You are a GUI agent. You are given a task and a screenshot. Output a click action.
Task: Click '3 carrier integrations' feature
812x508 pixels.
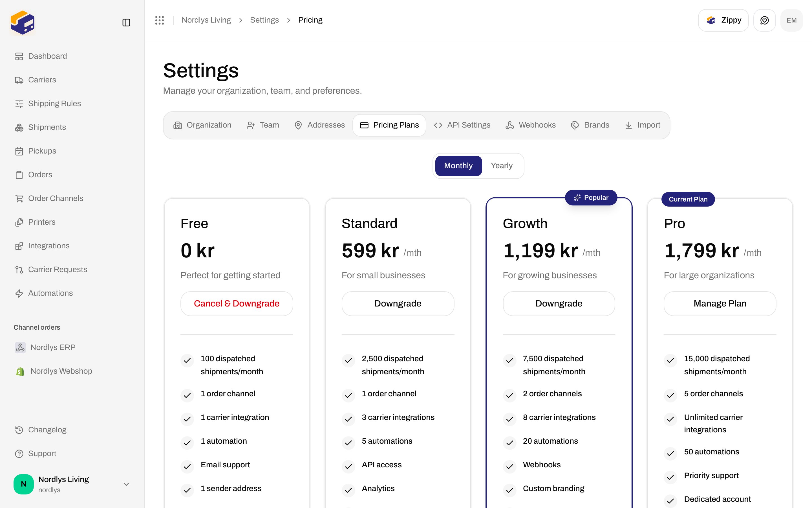coord(398,417)
